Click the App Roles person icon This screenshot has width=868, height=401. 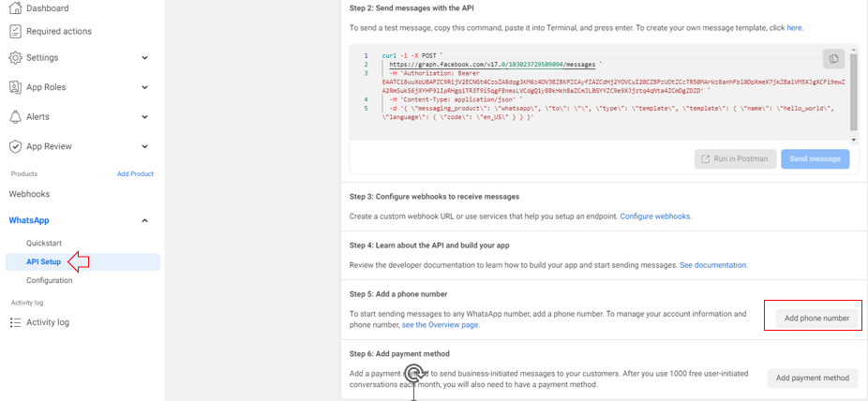(x=16, y=87)
